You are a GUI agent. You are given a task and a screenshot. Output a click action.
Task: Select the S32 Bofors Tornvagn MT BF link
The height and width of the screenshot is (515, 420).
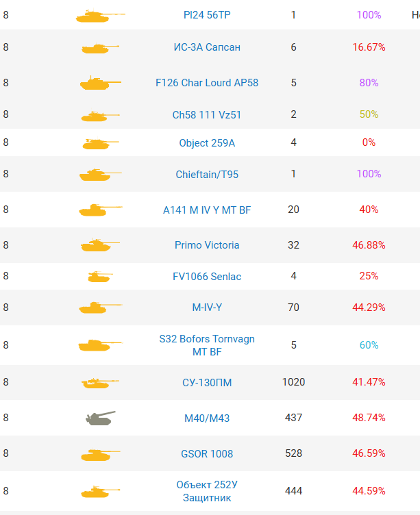pyautogui.click(x=207, y=345)
